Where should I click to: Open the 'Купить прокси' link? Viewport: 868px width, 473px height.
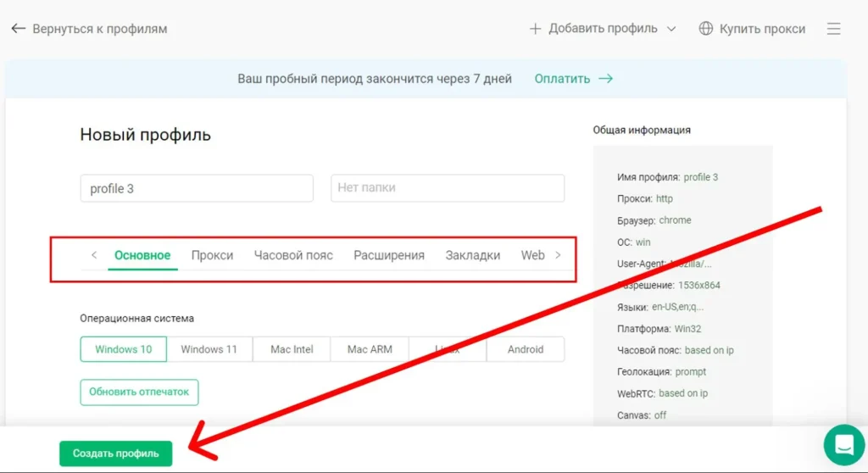[762, 29]
